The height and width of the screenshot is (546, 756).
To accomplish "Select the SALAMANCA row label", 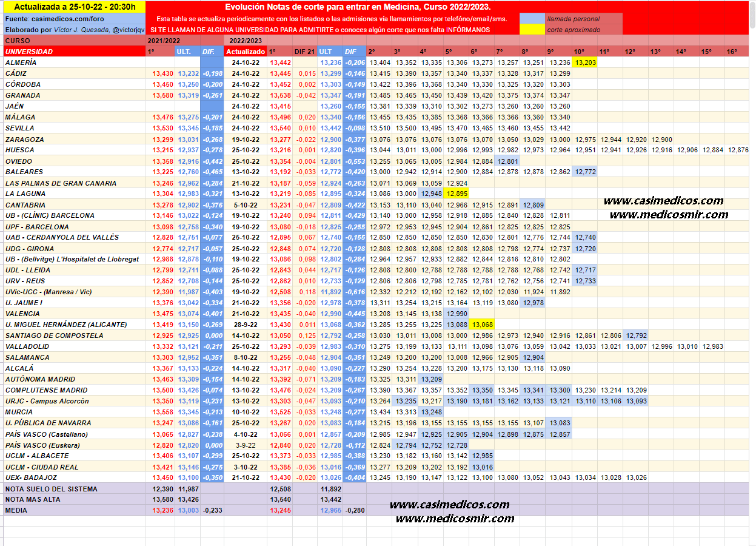I will [x=27, y=357].
